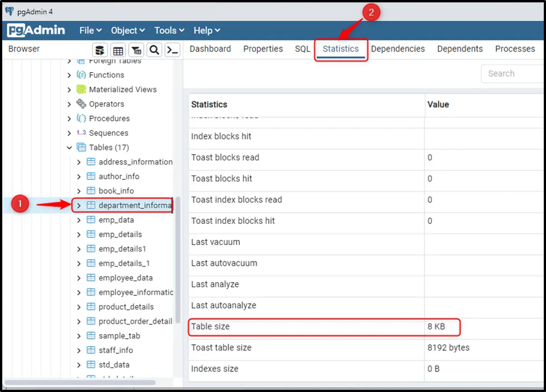Click the Materialized Views node icon
The height and width of the screenshot is (392, 546).
(x=81, y=89)
